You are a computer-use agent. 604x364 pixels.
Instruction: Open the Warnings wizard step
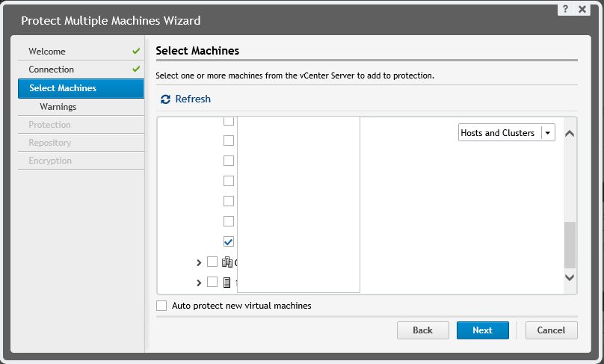tap(58, 107)
